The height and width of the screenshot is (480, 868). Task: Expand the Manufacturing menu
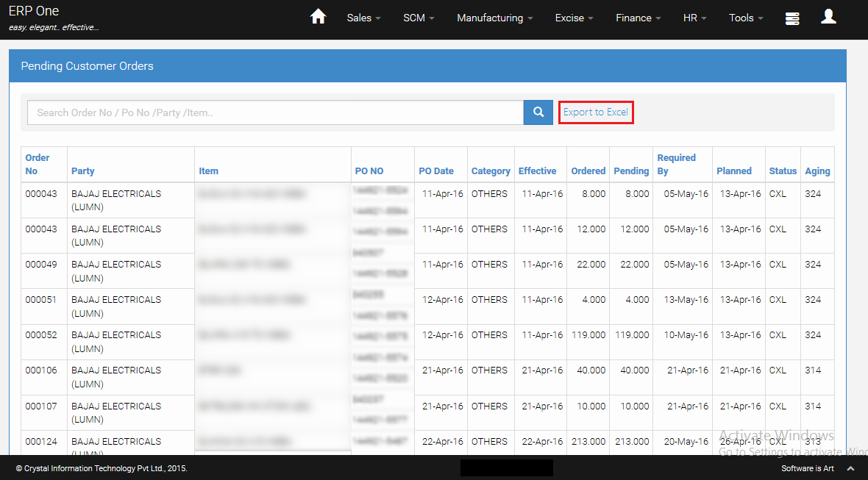(x=495, y=18)
